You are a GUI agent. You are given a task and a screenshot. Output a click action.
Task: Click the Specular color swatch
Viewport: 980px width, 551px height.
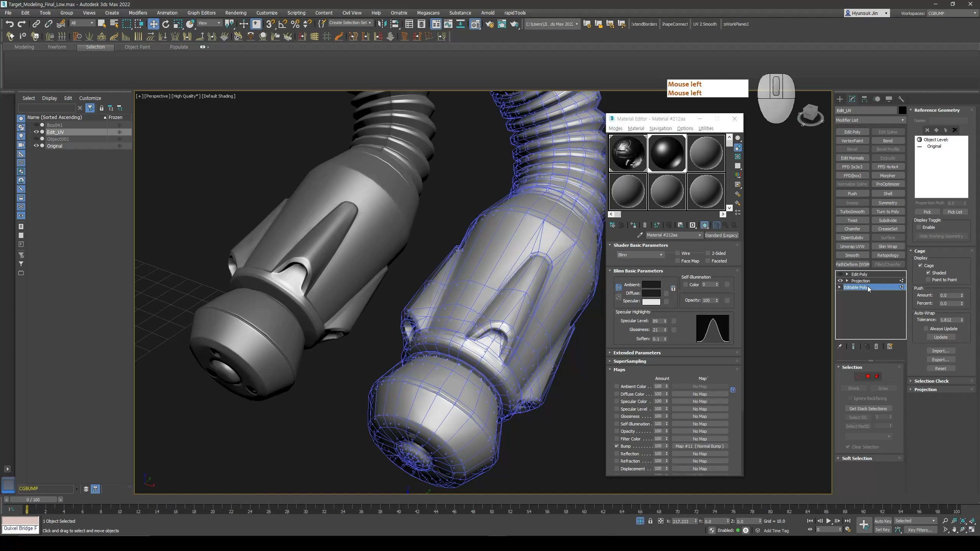651,302
